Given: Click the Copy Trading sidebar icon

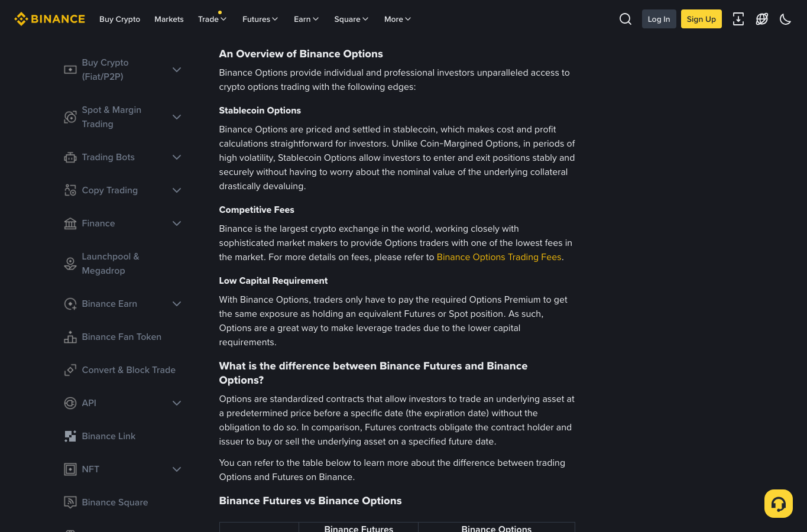Looking at the screenshot, I should coord(70,190).
